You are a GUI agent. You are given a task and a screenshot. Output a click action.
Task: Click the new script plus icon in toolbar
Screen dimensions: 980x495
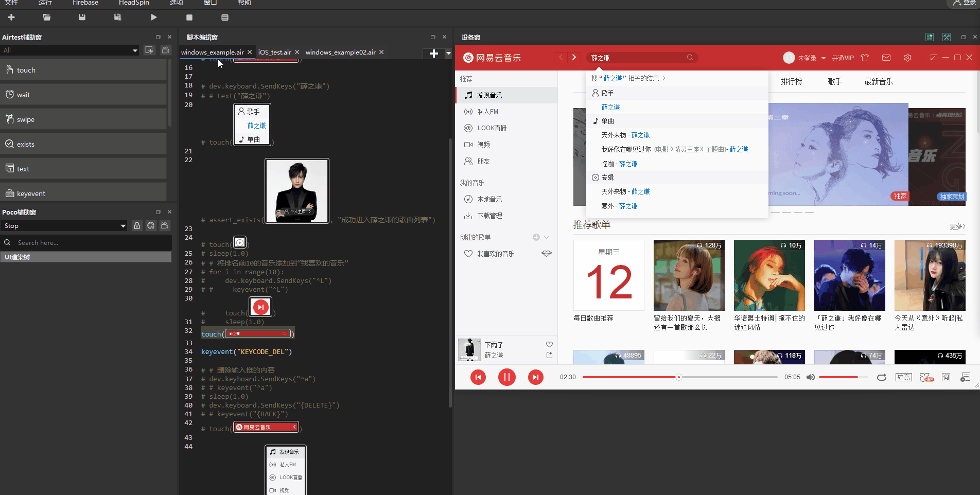coord(11,17)
